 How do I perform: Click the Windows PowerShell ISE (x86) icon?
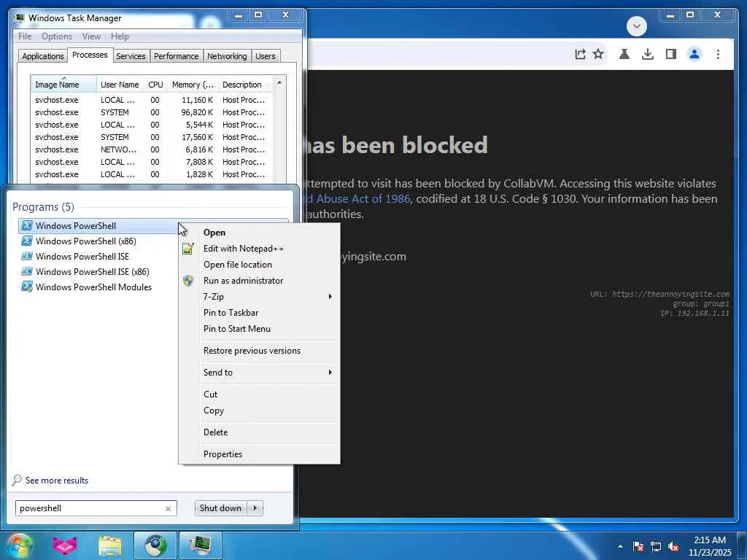[27, 271]
